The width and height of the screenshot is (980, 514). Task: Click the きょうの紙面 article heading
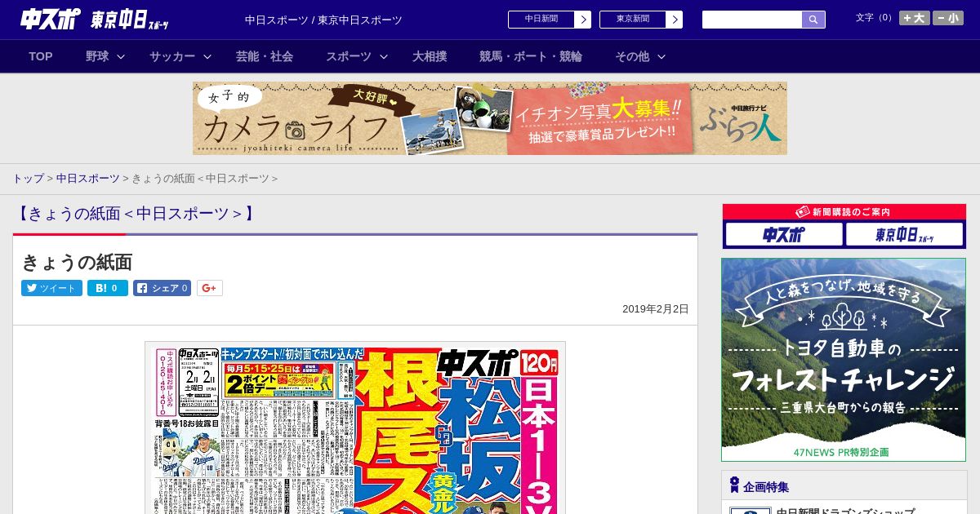tap(77, 262)
